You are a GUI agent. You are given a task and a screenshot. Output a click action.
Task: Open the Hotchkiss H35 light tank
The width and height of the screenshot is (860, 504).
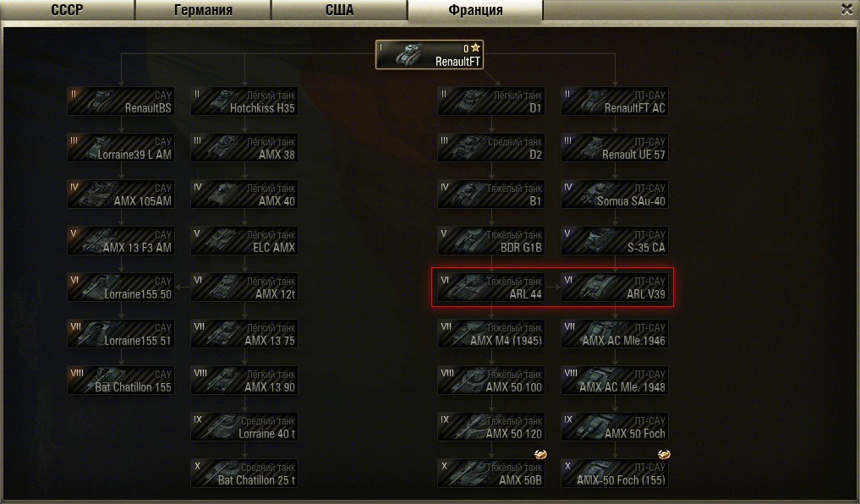point(244,101)
